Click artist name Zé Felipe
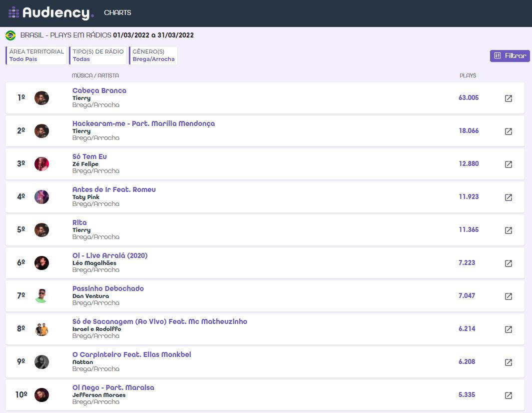Image resolution: width=532 pixels, height=413 pixels. coord(85,164)
